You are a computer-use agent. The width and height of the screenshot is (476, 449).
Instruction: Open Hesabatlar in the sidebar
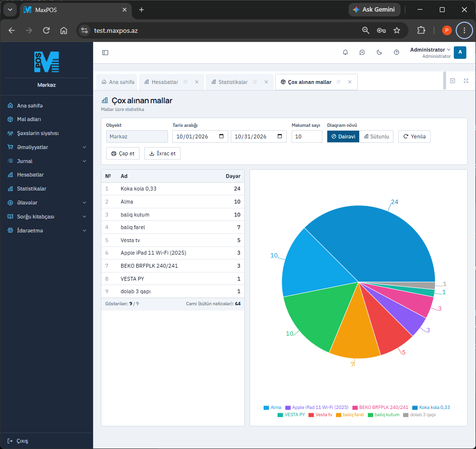click(x=46, y=175)
